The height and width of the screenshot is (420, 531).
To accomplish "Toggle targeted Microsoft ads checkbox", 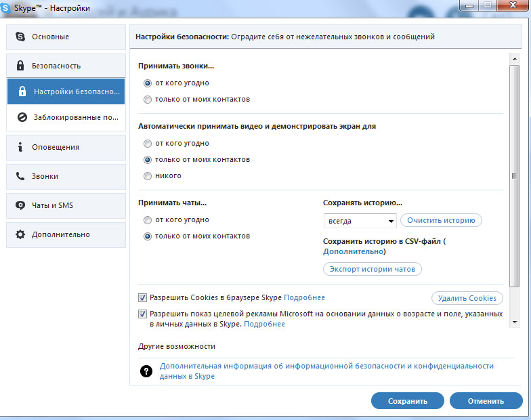I will point(142,314).
